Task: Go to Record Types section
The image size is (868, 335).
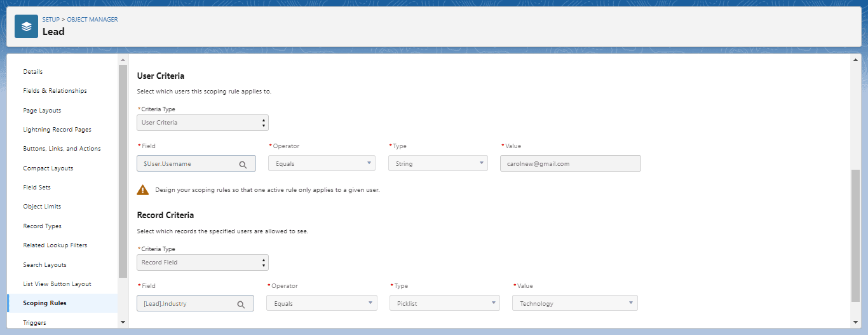Action: [x=42, y=226]
